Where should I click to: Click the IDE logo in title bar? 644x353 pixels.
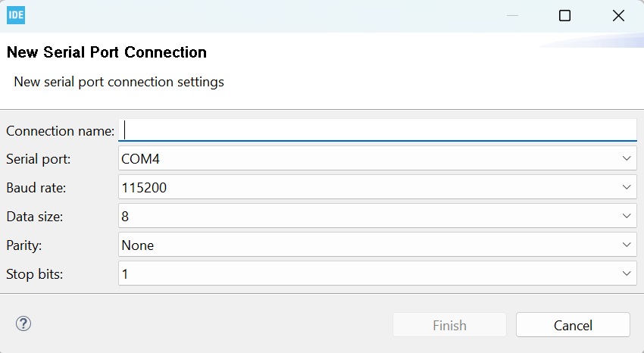16,15
